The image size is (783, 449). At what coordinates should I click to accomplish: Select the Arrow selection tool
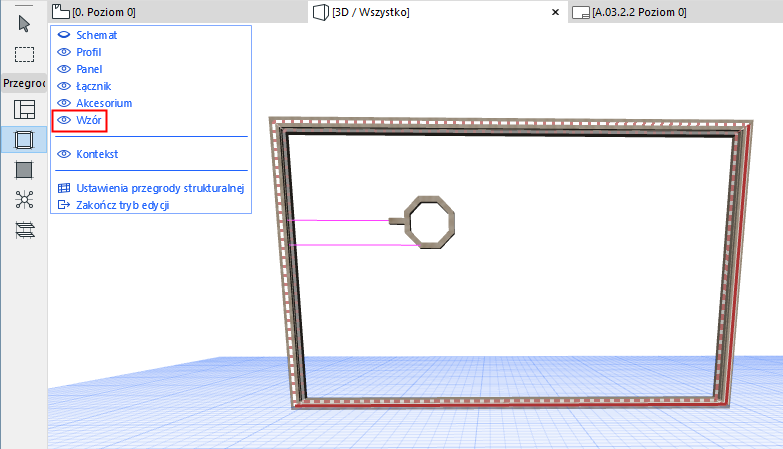point(24,23)
